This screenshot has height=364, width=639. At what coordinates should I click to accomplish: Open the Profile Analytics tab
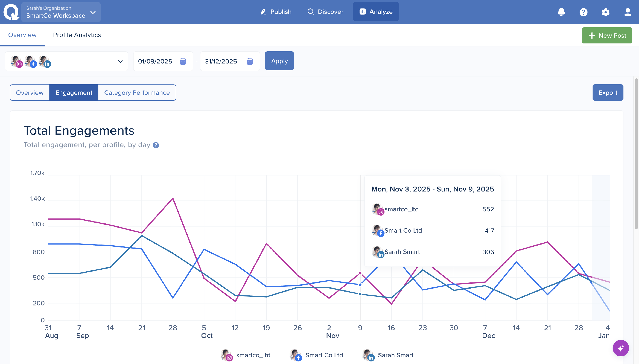click(77, 35)
